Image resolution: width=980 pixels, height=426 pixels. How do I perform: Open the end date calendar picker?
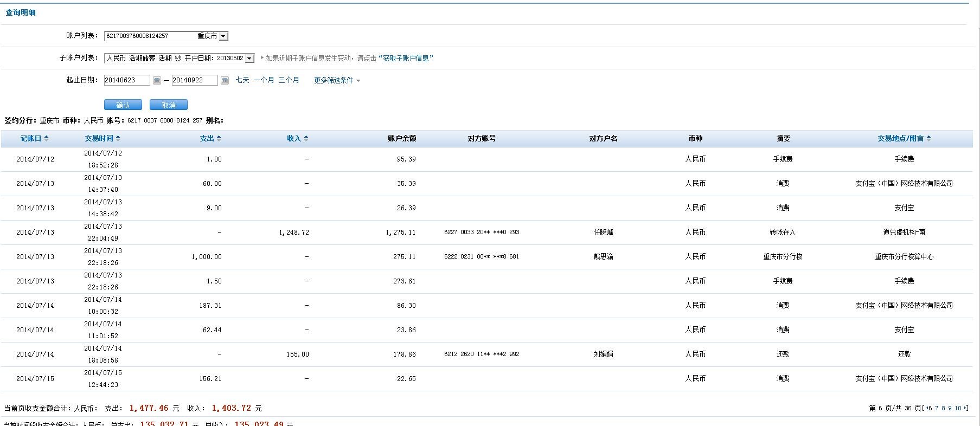tap(225, 81)
